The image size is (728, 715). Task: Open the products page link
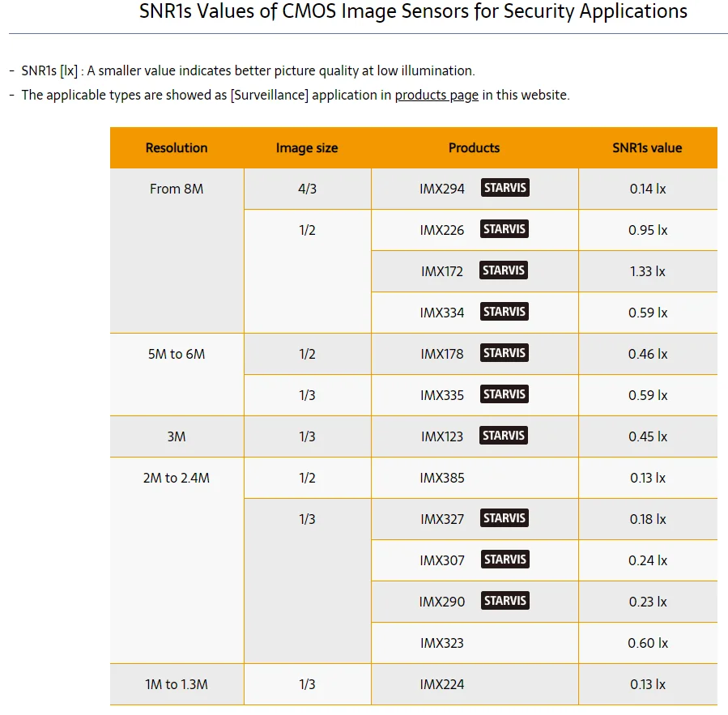pyautogui.click(x=436, y=96)
